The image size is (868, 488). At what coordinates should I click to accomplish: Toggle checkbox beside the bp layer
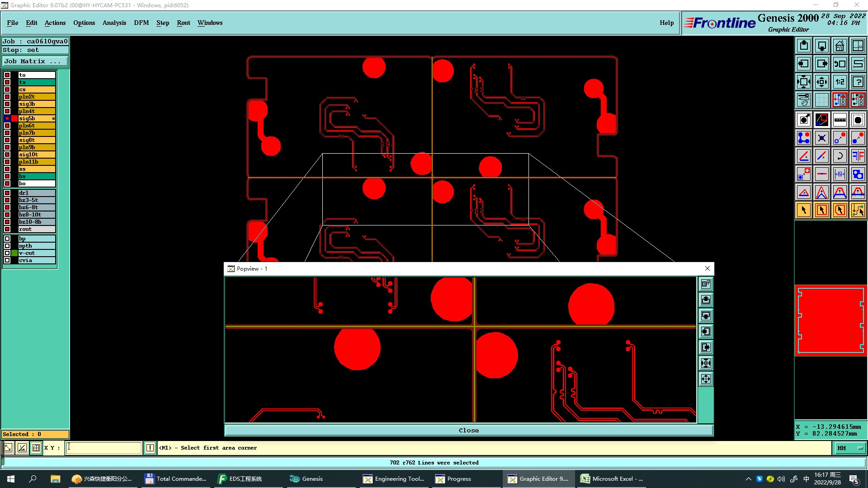click(x=7, y=239)
